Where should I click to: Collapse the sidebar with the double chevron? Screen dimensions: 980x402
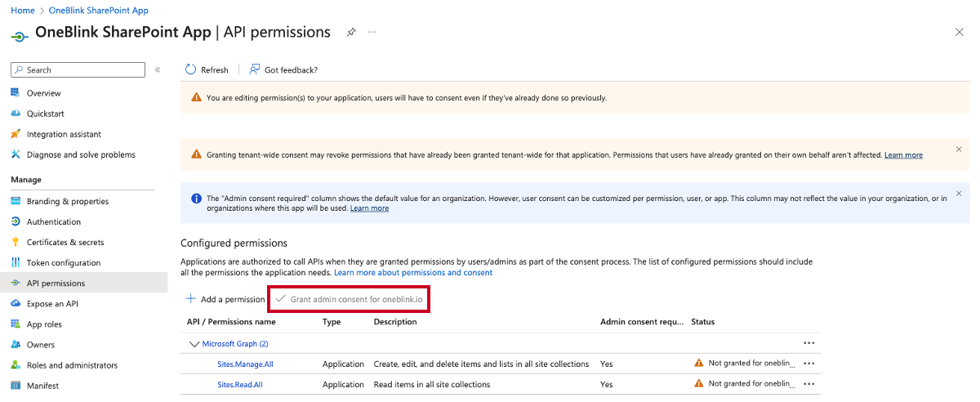point(158,70)
